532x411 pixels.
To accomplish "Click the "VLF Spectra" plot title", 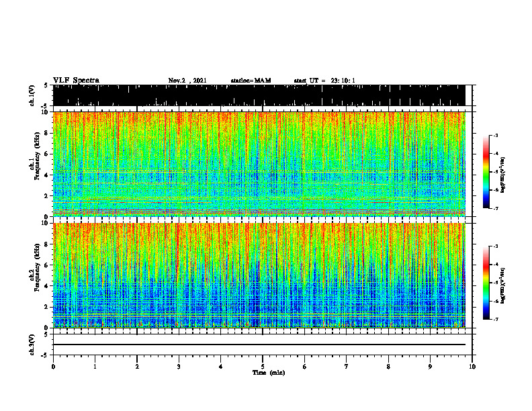I will click(76, 81).
